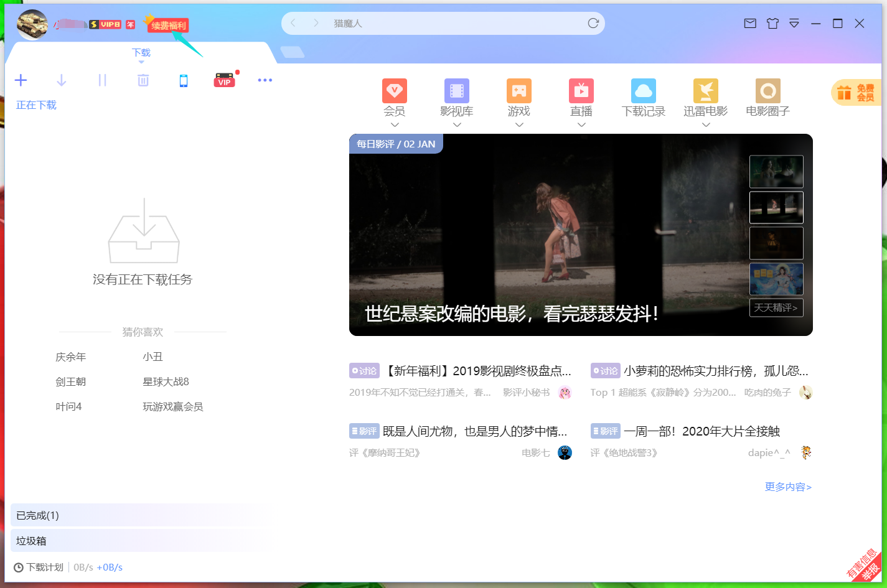This screenshot has width=887, height=588.
Task: Activate VIP acceleration with the VIP icon
Action: point(224,80)
